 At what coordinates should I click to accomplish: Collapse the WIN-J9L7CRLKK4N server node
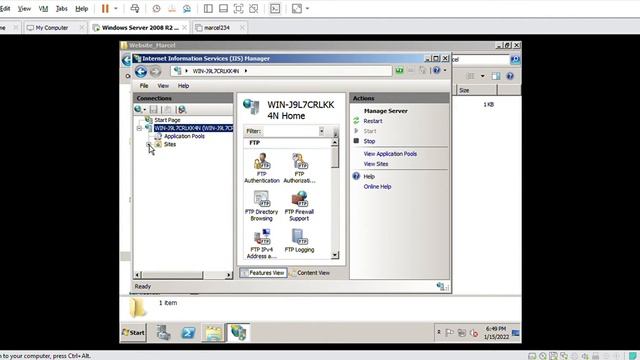(139, 128)
